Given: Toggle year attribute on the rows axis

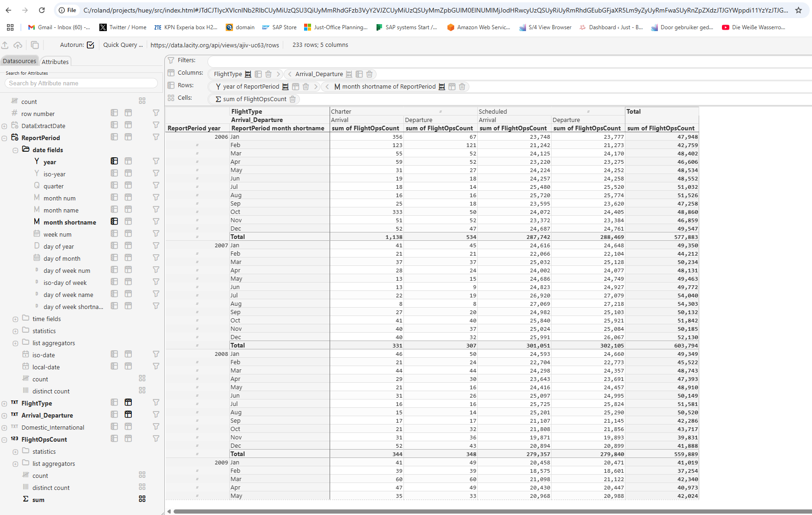Looking at the screenshot, I should (x=114, y=161).
